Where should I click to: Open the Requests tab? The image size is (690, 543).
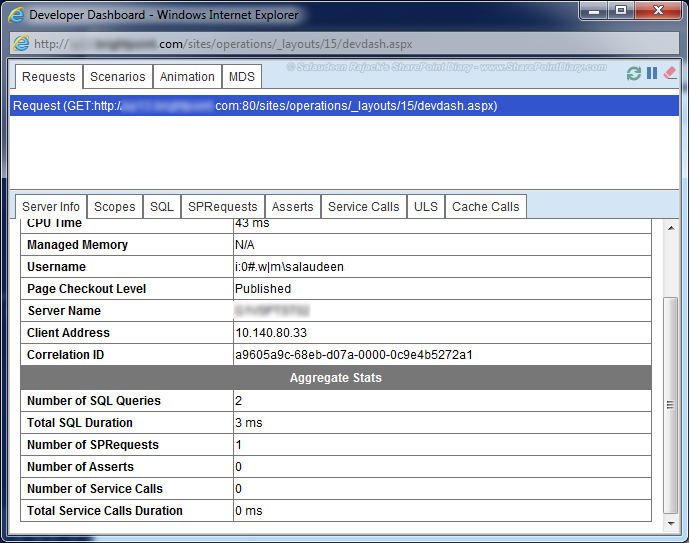coord(49,77)
